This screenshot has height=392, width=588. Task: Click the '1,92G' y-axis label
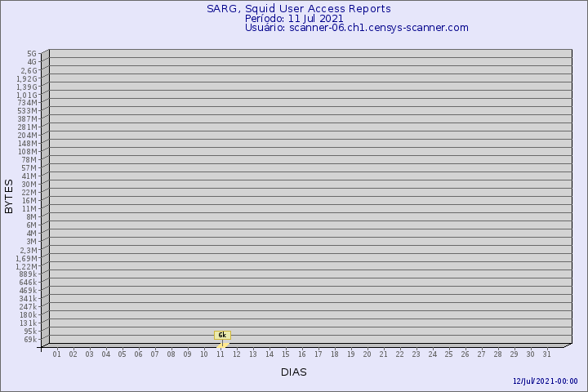[x=27, y=78]
